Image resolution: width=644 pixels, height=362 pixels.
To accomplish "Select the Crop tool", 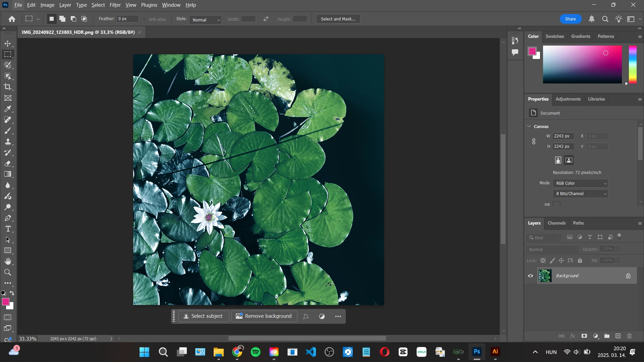I will 8,87.
